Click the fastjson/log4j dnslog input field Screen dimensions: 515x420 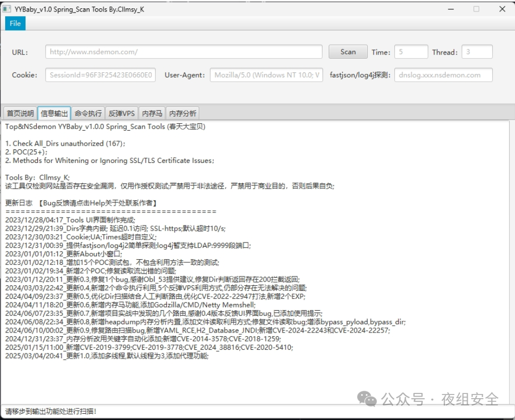(x=443, y=75)
